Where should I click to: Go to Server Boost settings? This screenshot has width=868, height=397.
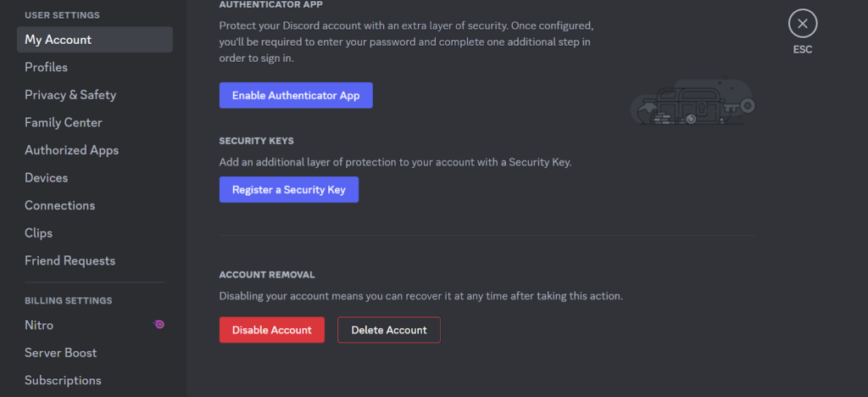coord(61,352)
